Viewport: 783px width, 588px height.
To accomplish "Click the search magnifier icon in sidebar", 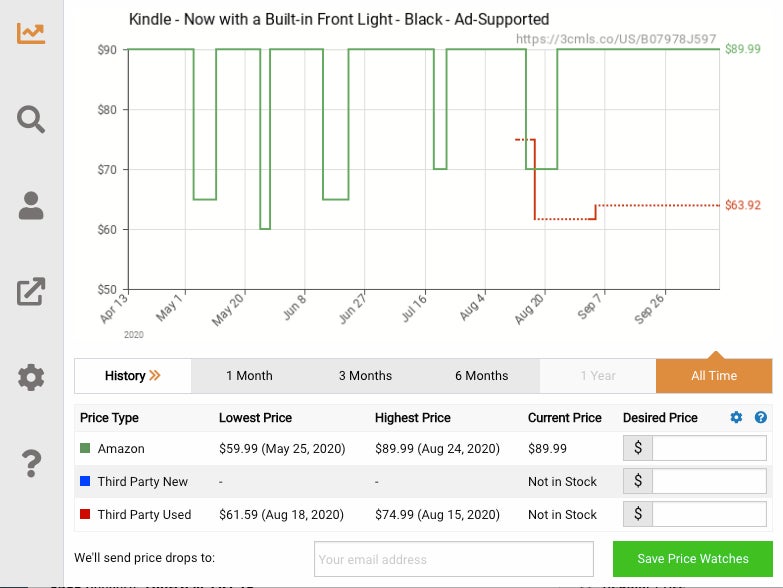I will (x=31, y=120).
